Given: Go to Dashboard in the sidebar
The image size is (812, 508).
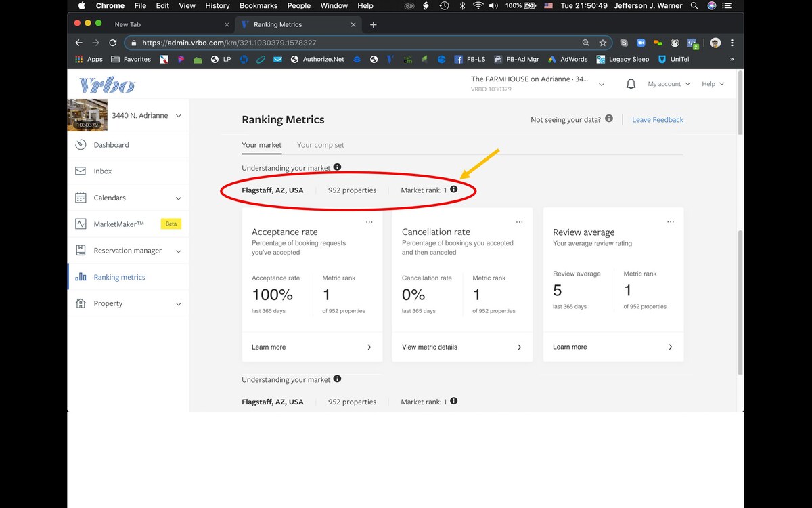Looking at the screenshot, I should click(112, 145).
